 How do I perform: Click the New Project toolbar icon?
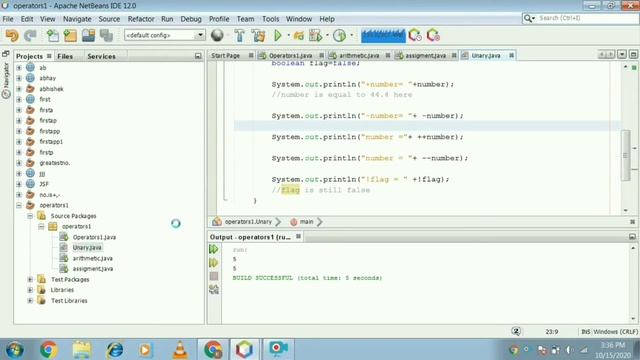70,36
